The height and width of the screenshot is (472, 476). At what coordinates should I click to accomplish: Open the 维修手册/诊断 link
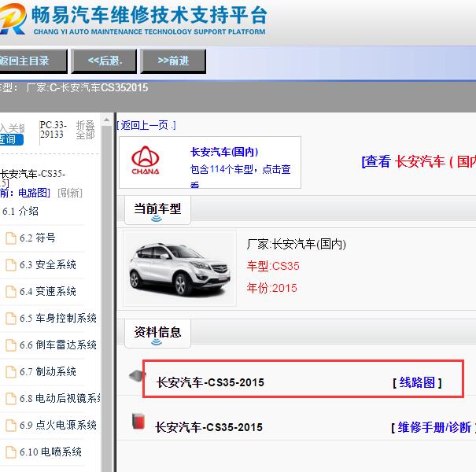pos(434,427)
